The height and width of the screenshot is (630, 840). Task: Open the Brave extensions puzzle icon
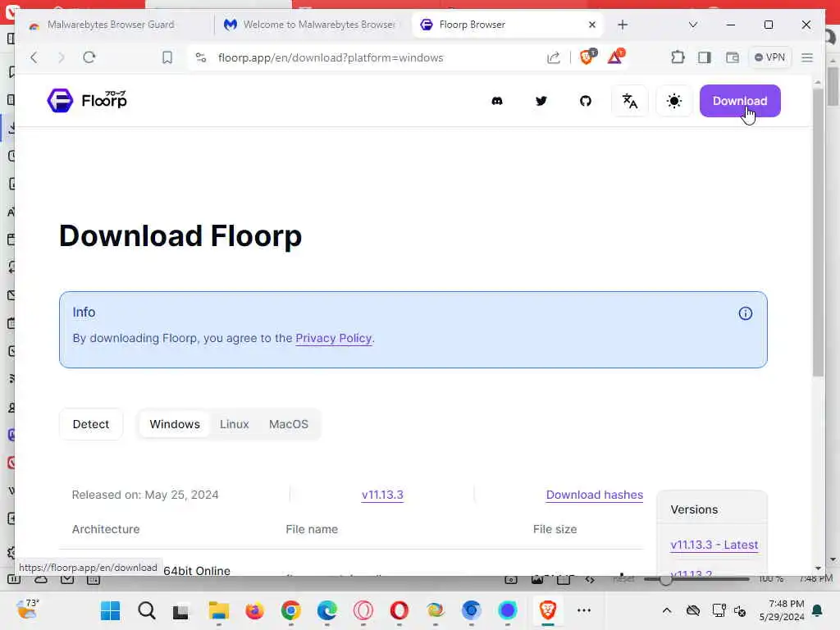(678, 57)
